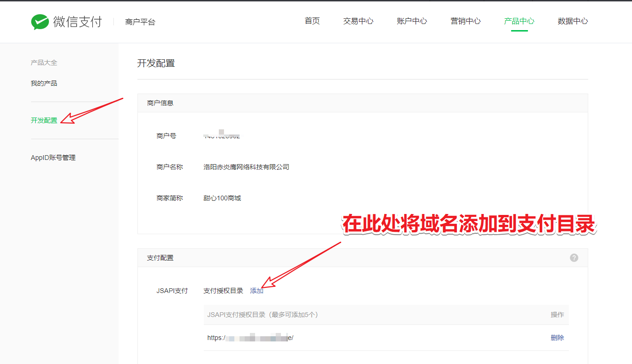Open the help question mark icon in 支付配置
The image size is (632, 364).
pos(574,258)
